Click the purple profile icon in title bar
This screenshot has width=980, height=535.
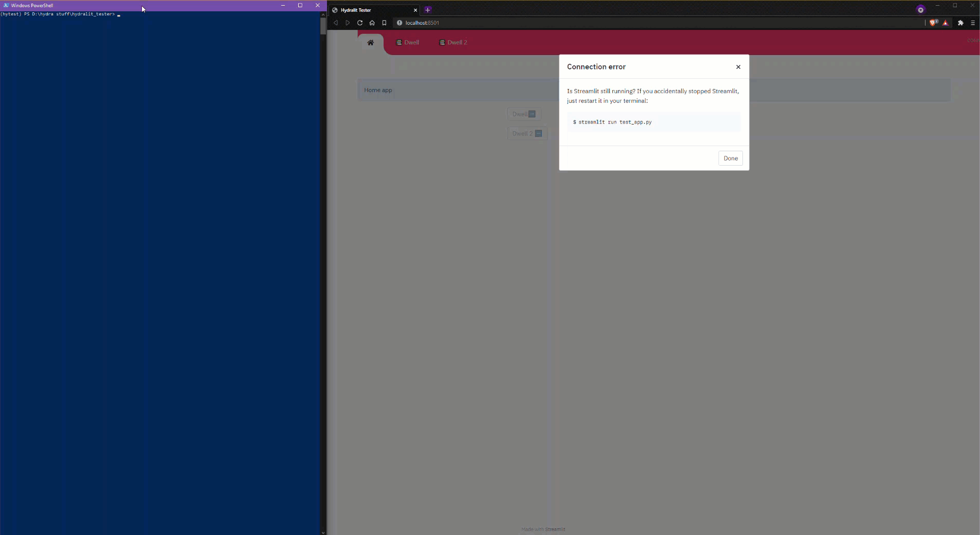pyautogui.click(x=920, y=9)
